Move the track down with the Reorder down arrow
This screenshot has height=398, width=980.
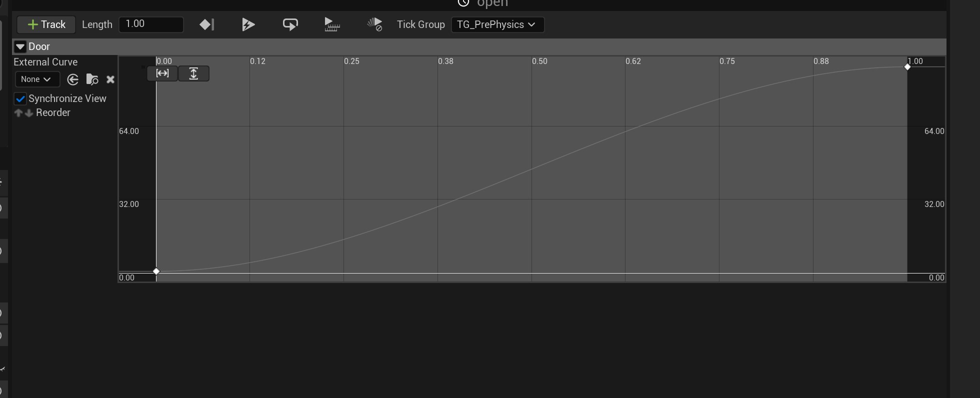29,113
